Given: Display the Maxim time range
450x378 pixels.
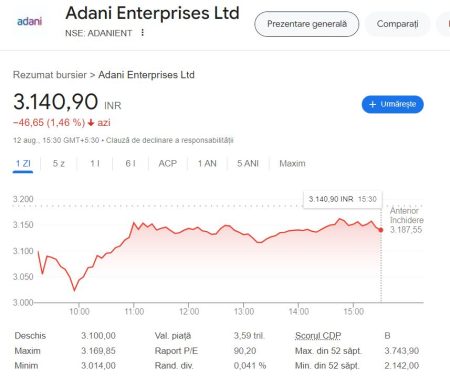Looking at the screenshot, I should [x=292, y=164].
